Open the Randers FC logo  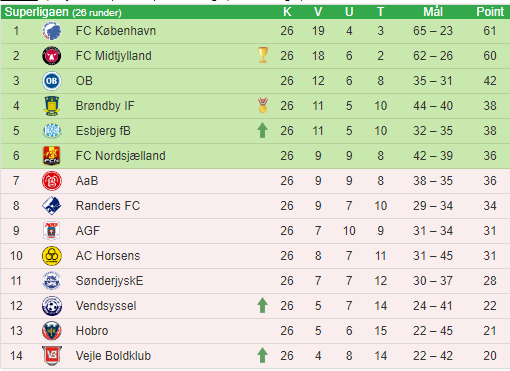pos(52,206)
